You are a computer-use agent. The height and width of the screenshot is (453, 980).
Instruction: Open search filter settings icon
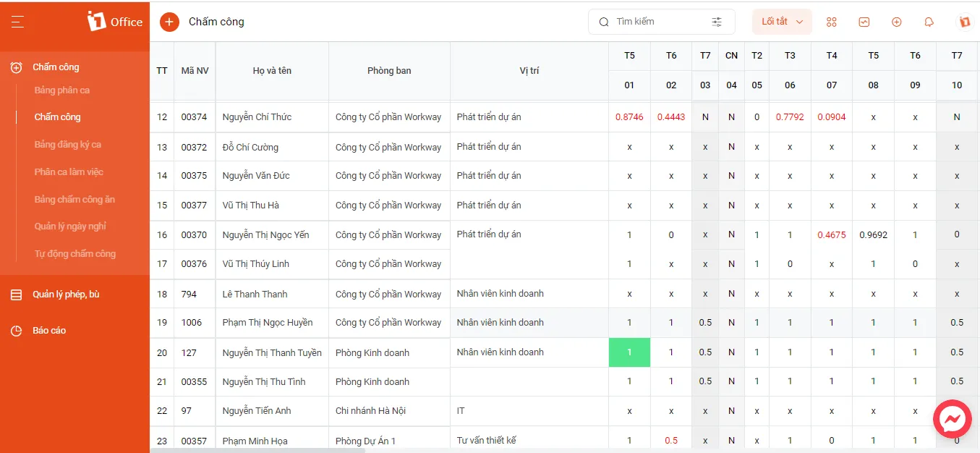(x=717, y=22)
